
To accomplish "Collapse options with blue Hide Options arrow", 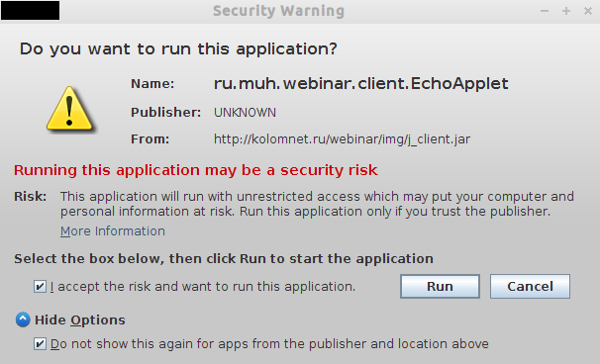I will (x=23, y=319).
